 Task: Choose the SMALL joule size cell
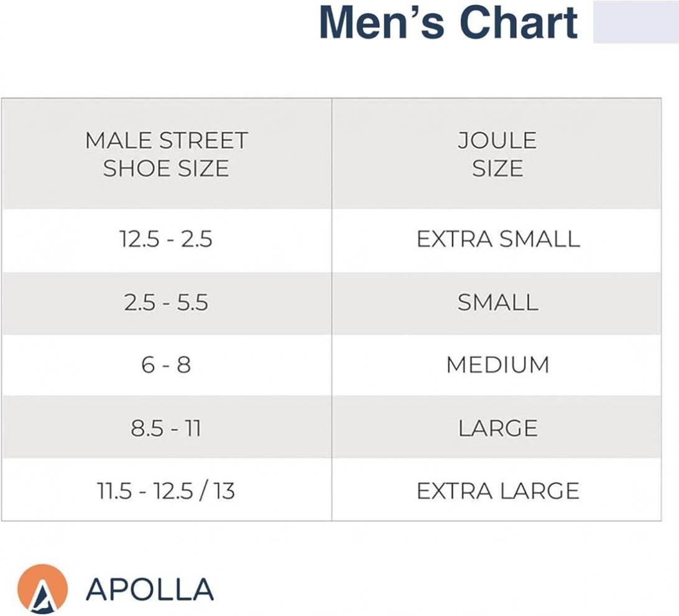point(497,303)
